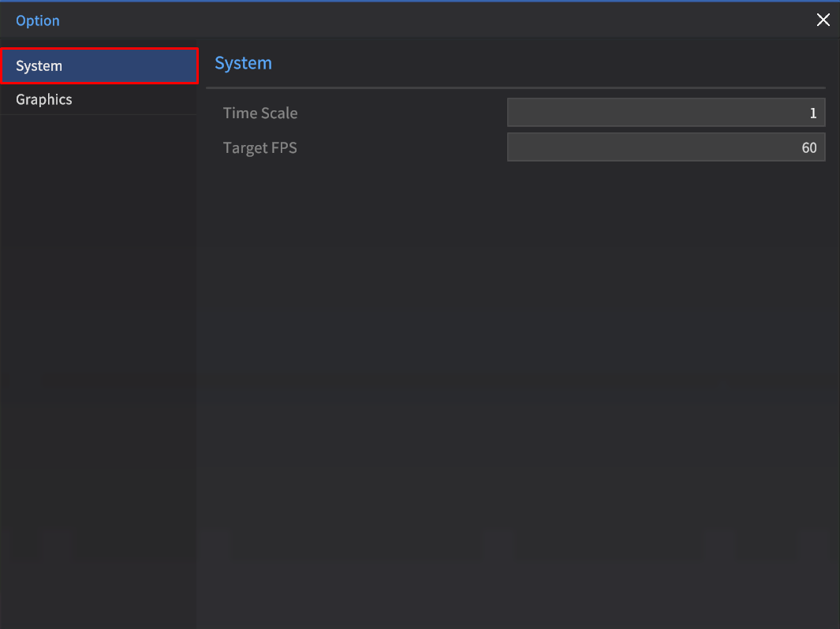Click the divider line under System heading
This screenshot has width=840, height=629.
pos(517,87)
